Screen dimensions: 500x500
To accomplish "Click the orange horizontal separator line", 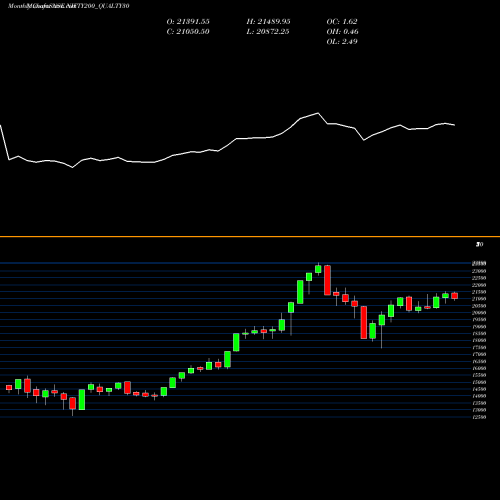I will coord(250,237).
